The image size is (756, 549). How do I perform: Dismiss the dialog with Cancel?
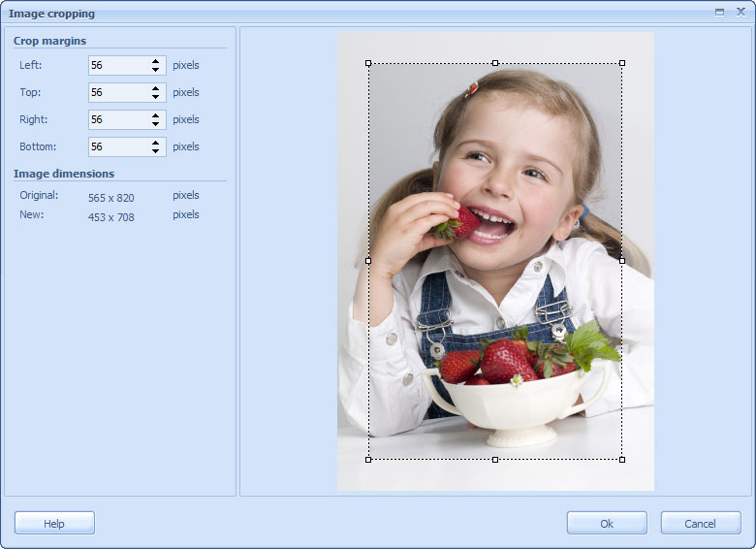701,524
